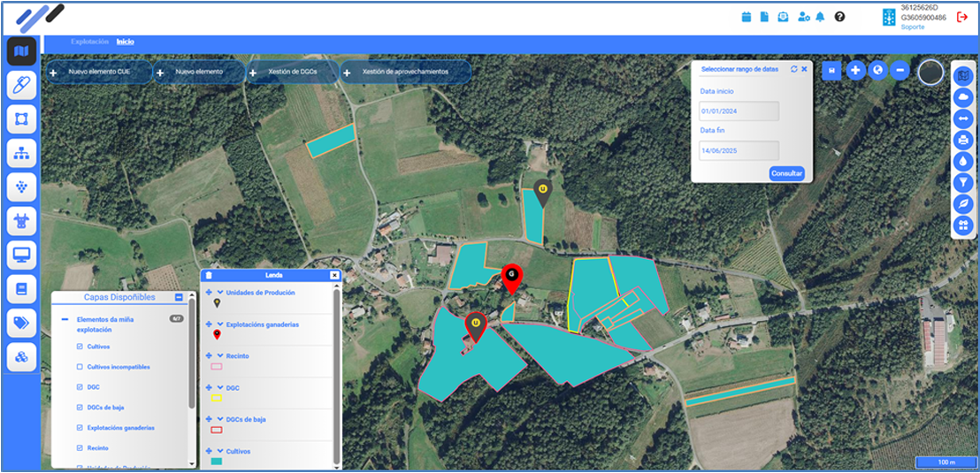The image size is (980, 473).
Task: Expand the Recinto legend chevron
Action: (x=220, y=355)
